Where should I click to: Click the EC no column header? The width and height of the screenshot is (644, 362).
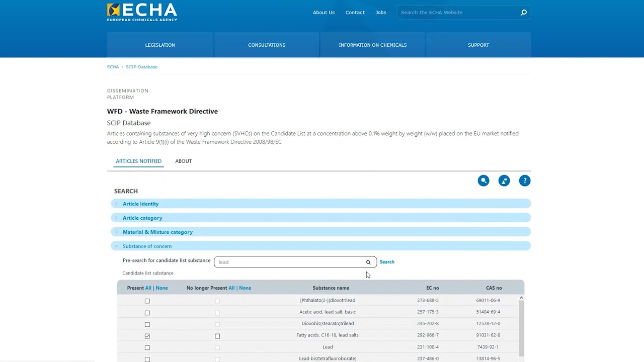tap(433, 288)
